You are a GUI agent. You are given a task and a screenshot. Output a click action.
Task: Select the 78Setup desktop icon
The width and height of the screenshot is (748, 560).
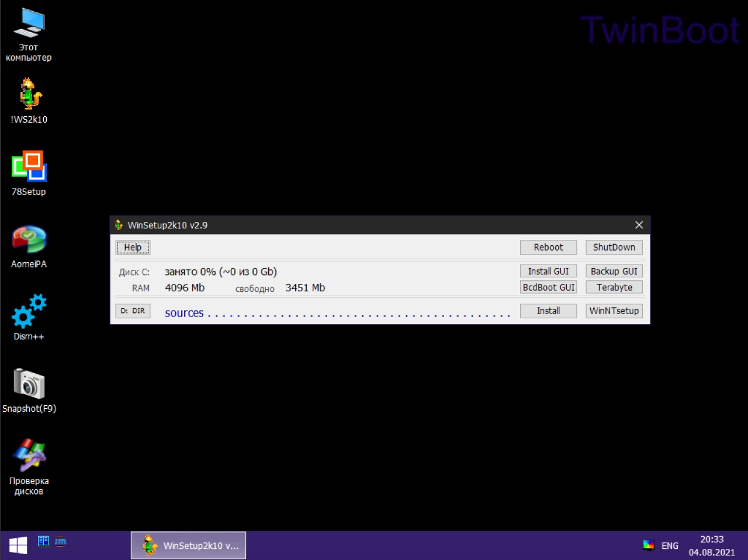29,173
